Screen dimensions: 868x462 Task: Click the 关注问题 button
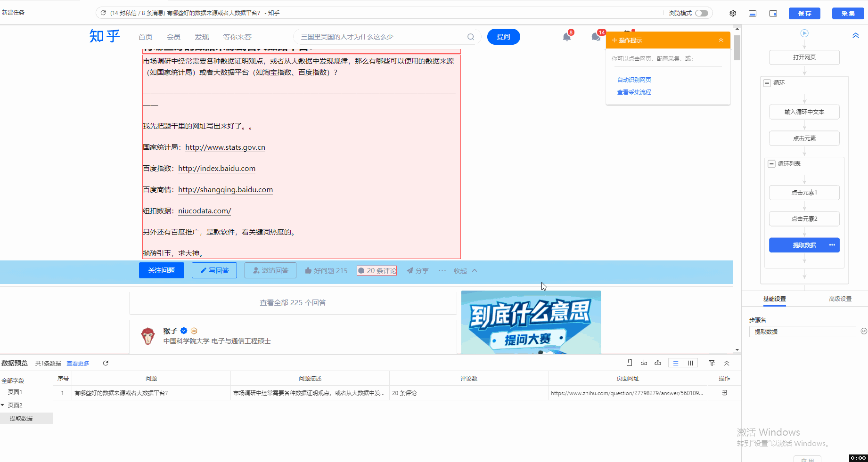click(162, 270)
